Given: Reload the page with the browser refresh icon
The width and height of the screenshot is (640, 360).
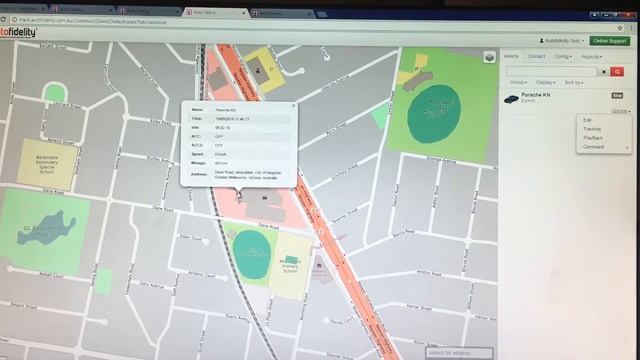Looking at the screenshot, I should point(3,20).
